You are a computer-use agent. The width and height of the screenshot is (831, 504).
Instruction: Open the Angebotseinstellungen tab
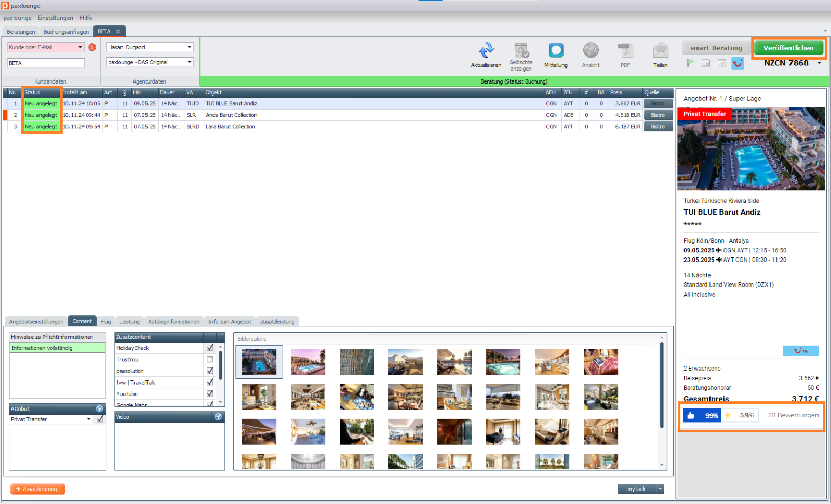click(36, 322)
